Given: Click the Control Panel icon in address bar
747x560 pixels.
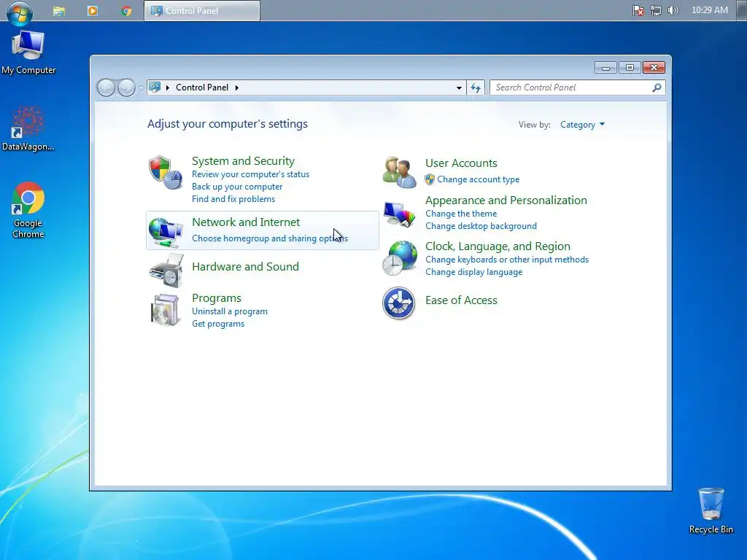Looking at the screenshot, I should click(x=155, y=87).
